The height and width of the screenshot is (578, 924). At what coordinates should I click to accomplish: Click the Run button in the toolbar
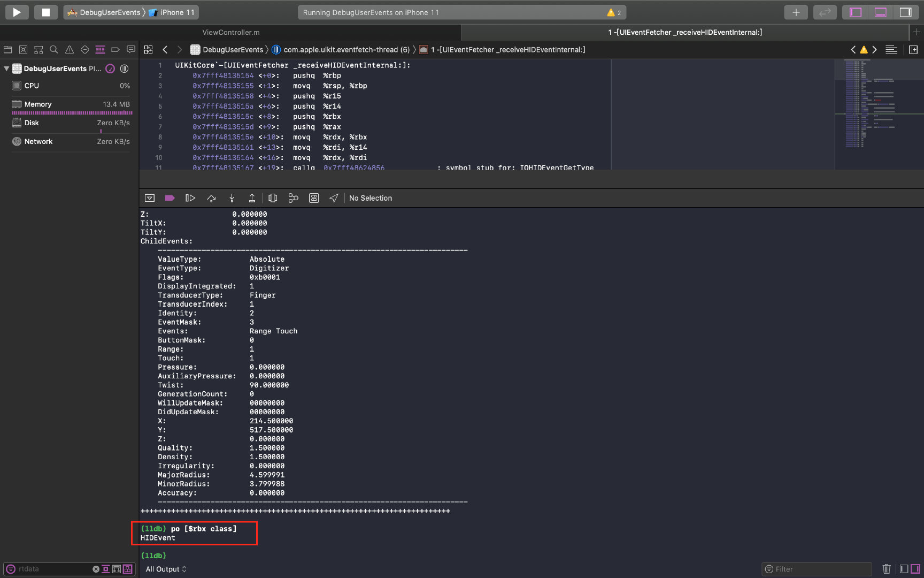click(17, 12)
